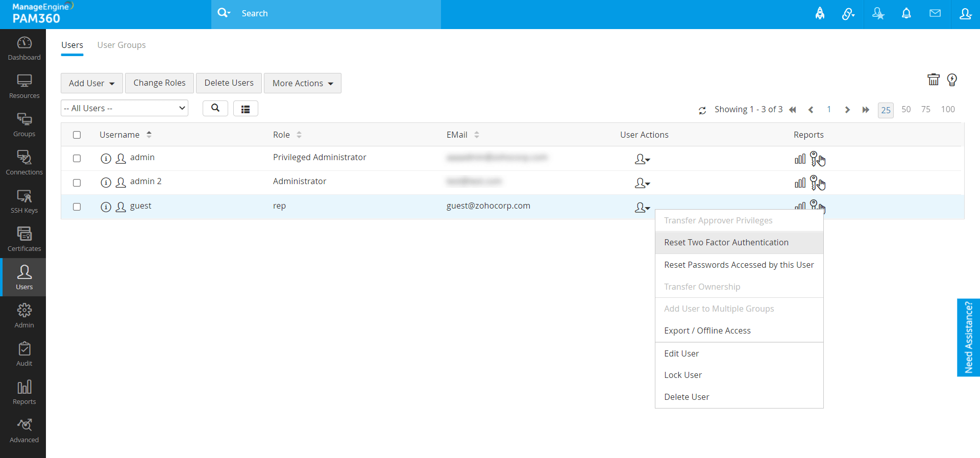Click the trash bin icon above the table
The width and height of the screenshot is (980, 458).
933,80
